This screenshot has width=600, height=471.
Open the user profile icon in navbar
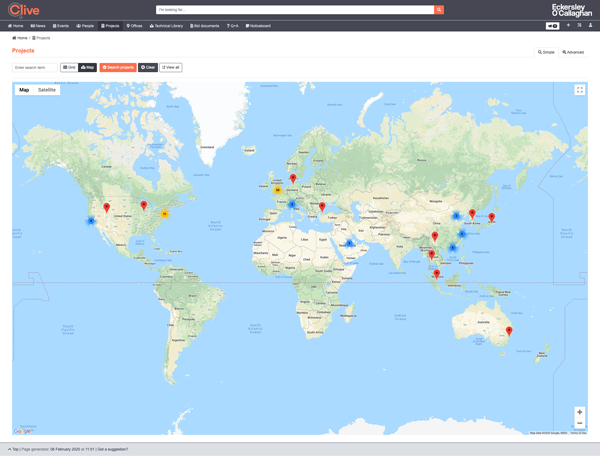point(590,26)
